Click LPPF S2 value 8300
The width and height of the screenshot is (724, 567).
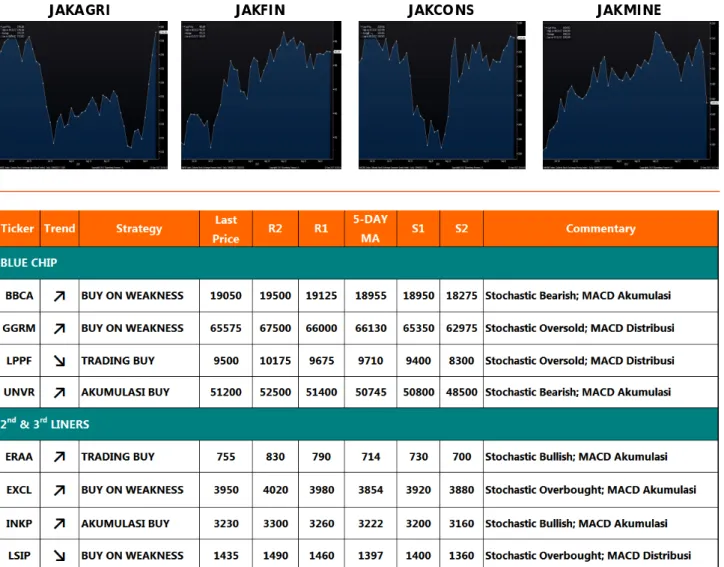click(462, 361)
